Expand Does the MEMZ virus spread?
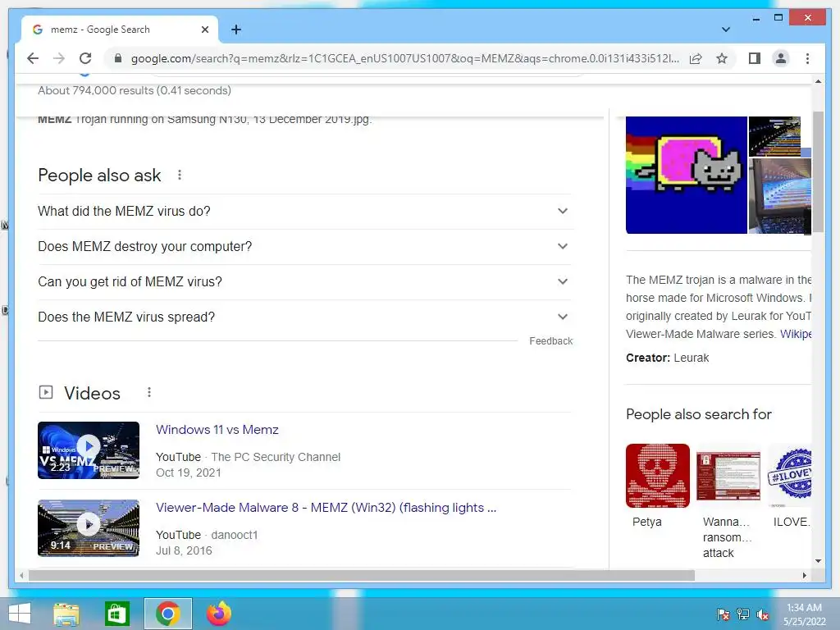840x630 pixels. pyautogui.click(x=304, y=317)
